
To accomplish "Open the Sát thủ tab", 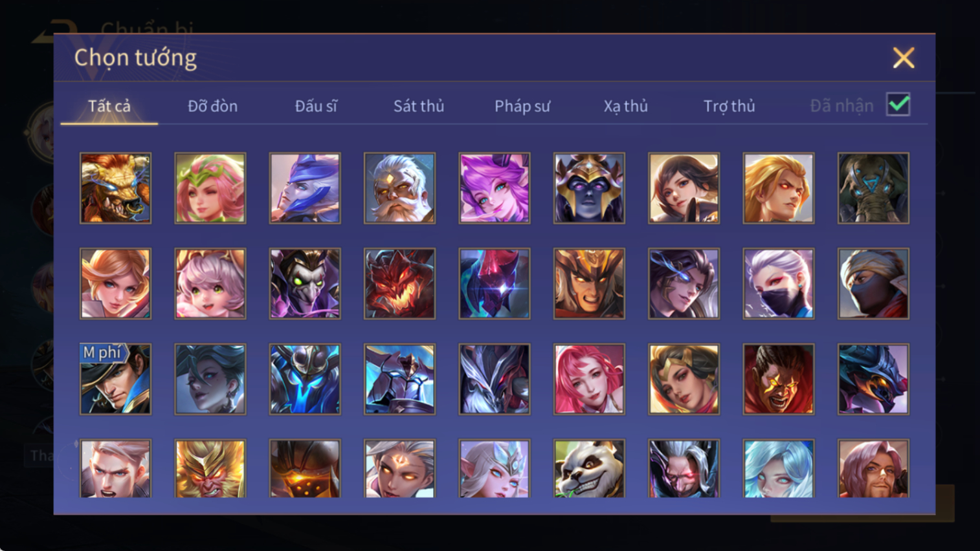I will [419, 106].
